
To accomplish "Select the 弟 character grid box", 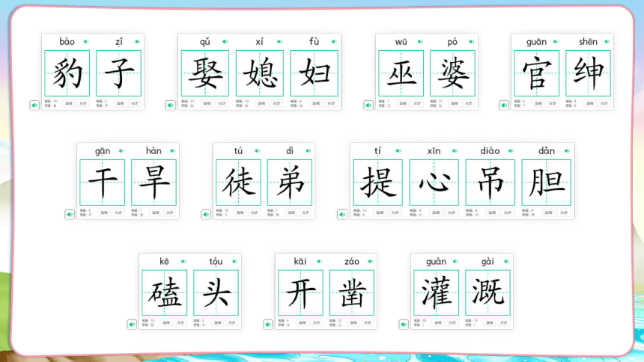I will click(x=290, y=182).
